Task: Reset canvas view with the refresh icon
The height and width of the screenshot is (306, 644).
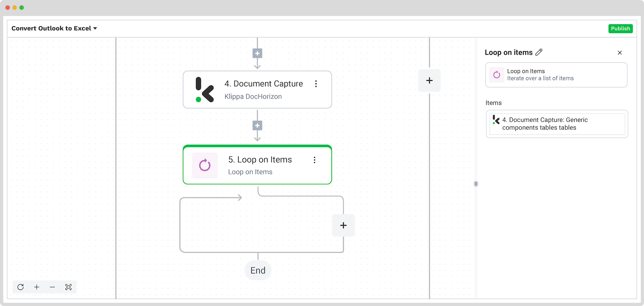Action: tap(21, 287)
